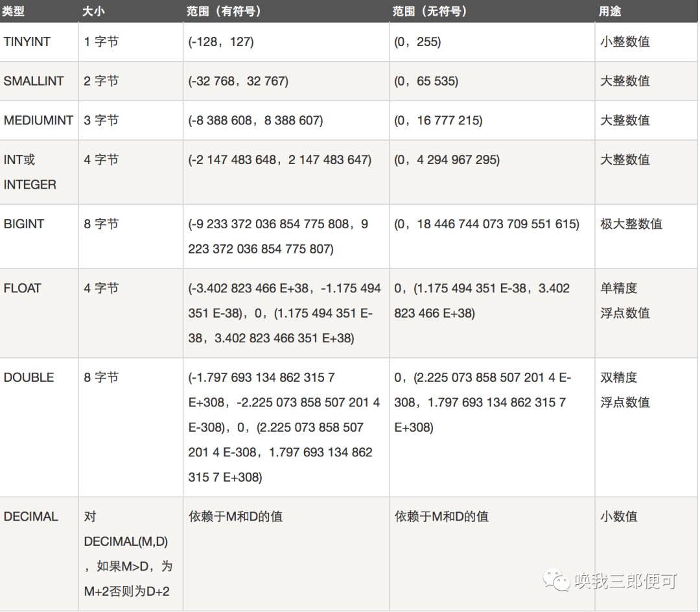This screenshot has height=612, width=700.
Task: Click 依赖于M和D的值 in signed column
Action: click(x=236, y=517)
